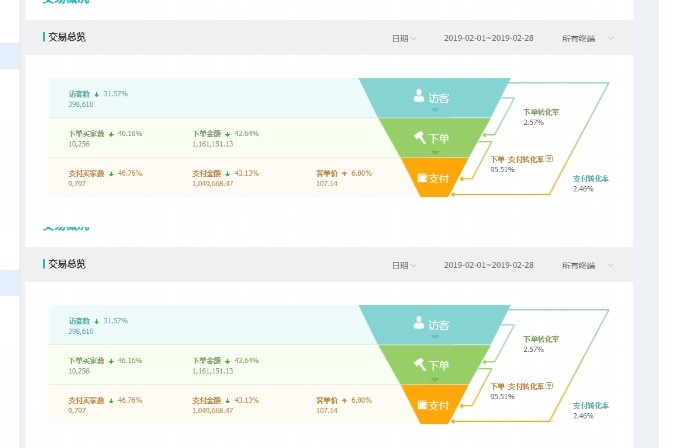Click 访客数 31.57% change in lower panel
Screen dimensions: 676x448
(116, 320)
